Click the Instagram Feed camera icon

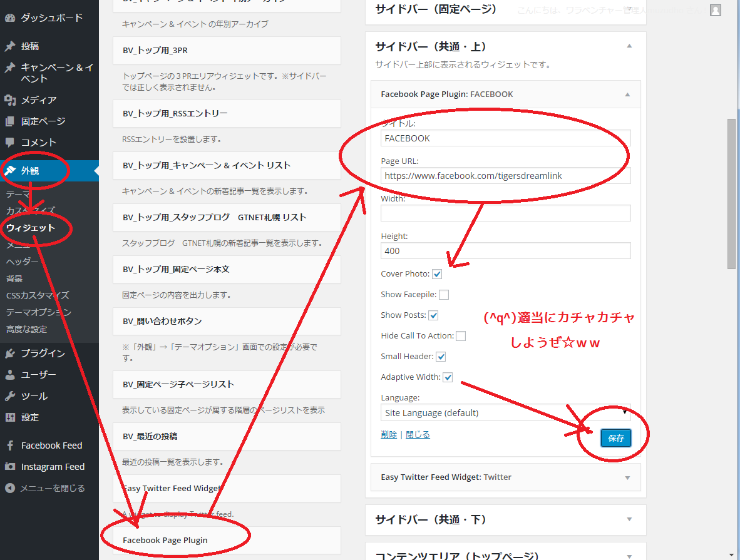pyautogui.click(x=10, y=467)
